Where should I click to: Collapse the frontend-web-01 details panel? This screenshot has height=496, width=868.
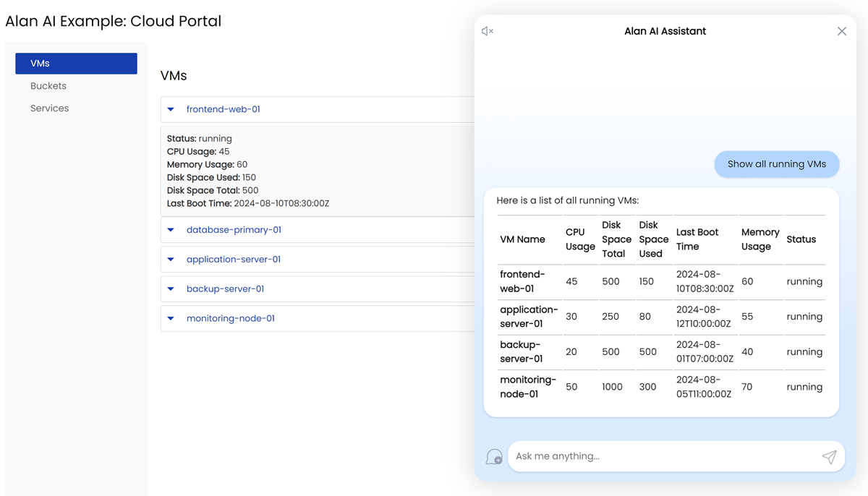tap(171, 109)
